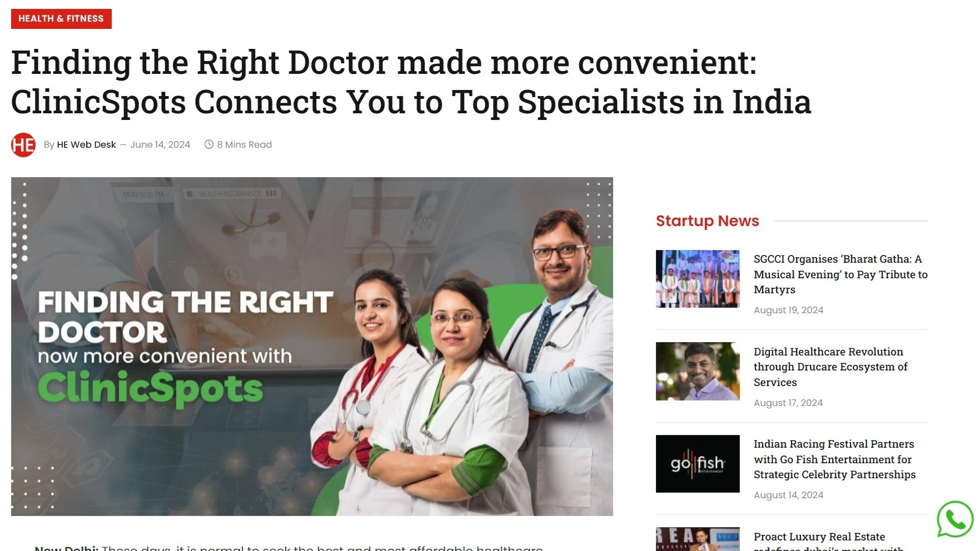Screen dimensions: 980x551
Task: Click the August 17, 2024 date
Action: pos(788,403)
